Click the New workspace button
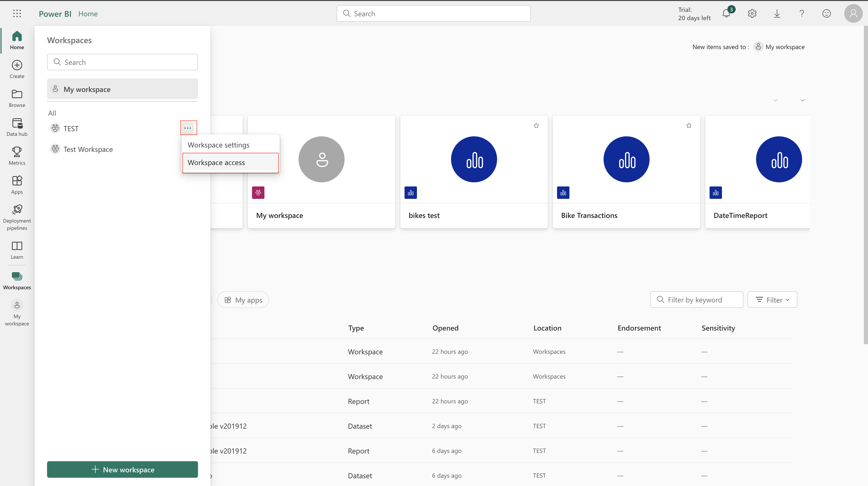868x486 pixels. click(x=122, y=469)
